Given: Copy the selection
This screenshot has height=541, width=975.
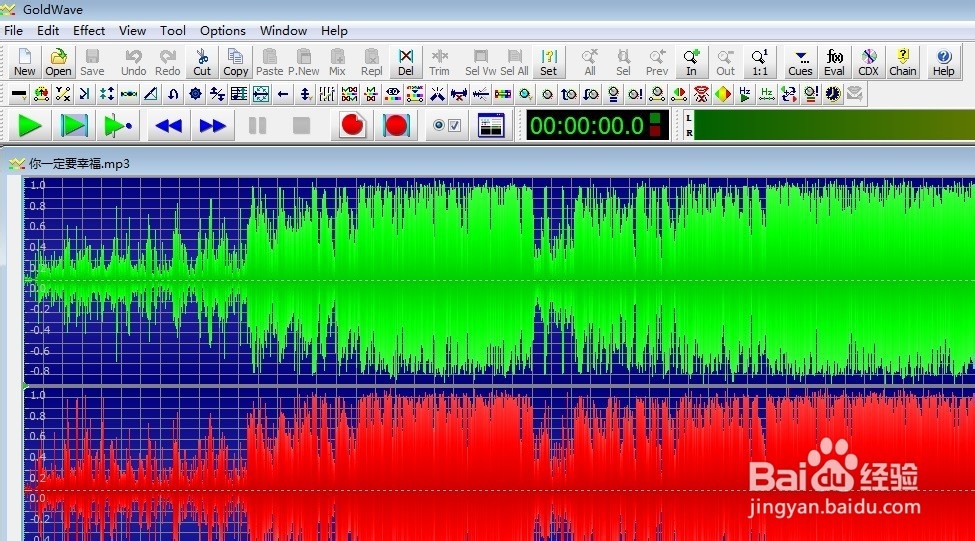Looking at the screenshot, I should [x=236, y=62].
